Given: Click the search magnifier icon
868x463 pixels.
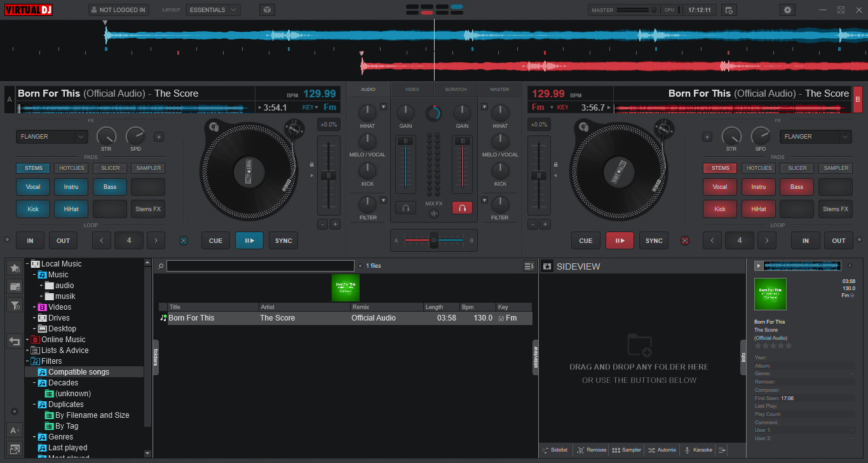Looking at the screenshot, I should (161, 266).
